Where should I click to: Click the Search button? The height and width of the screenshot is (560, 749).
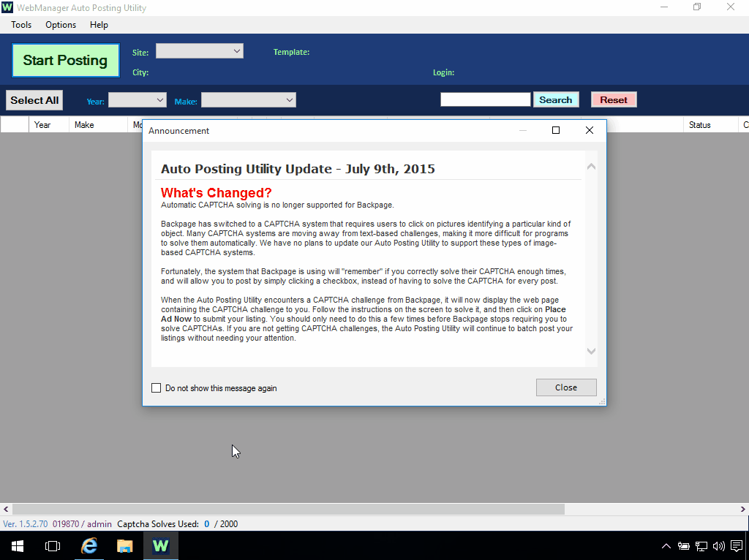coord(556,99)
